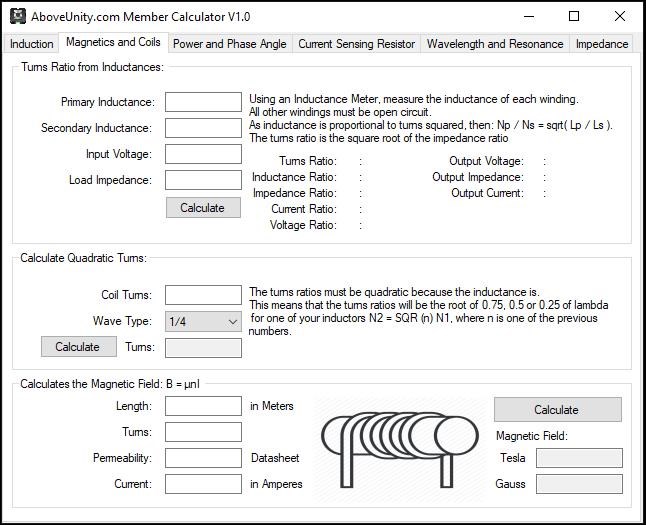Click the Gauss result field
The width and height of the screenshot is (646, 525).
[x=579, y=484]
